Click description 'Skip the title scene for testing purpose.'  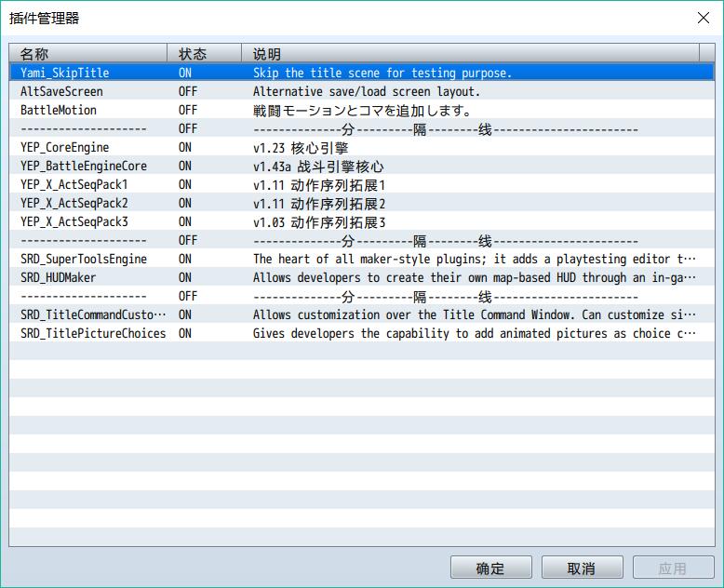pyautogui.click(x=382, y=73)
